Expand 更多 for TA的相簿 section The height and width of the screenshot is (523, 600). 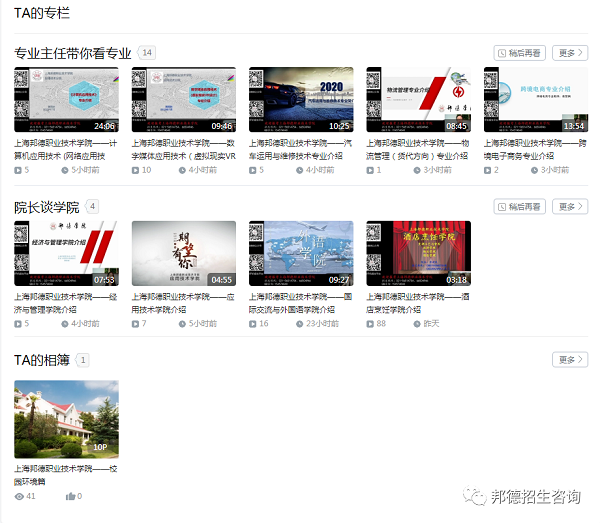(x=570, y=360)
